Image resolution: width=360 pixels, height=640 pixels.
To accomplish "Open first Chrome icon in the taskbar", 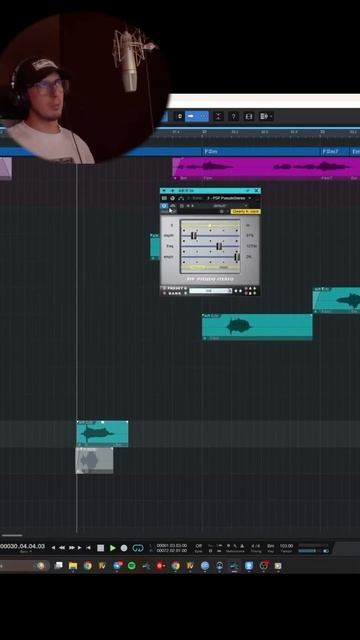I will tap(87, 566).
